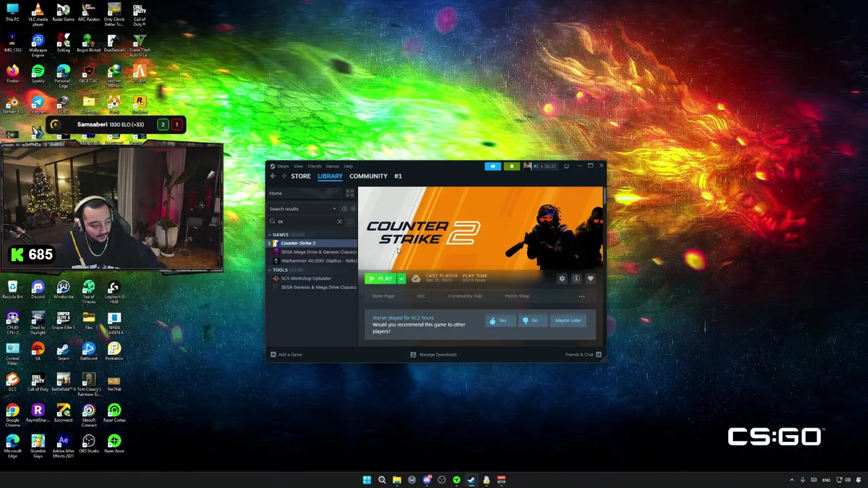Open the advanced filter icon next to search
Viewport: 868px width, 488px height.
(351, 222)
